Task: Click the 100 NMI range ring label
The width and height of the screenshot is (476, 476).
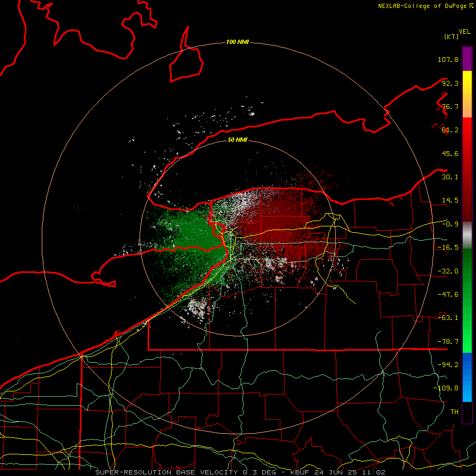Action: tap(237, 42)
